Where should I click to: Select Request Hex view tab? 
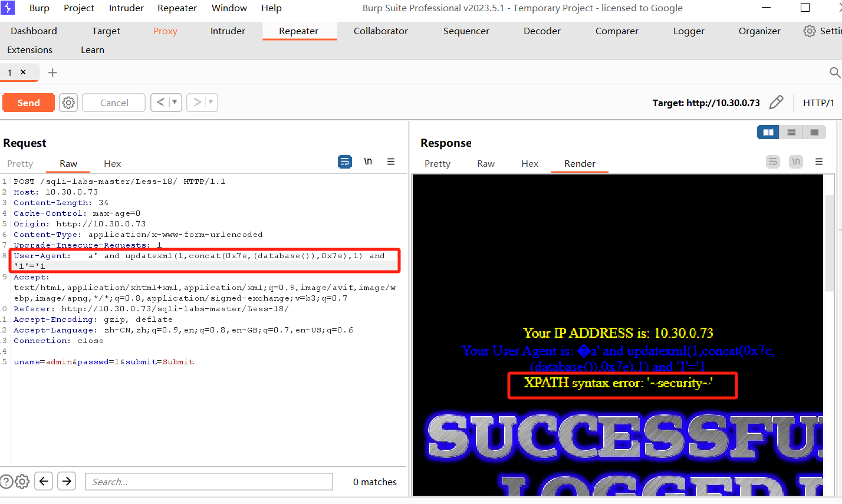point(112,164)
